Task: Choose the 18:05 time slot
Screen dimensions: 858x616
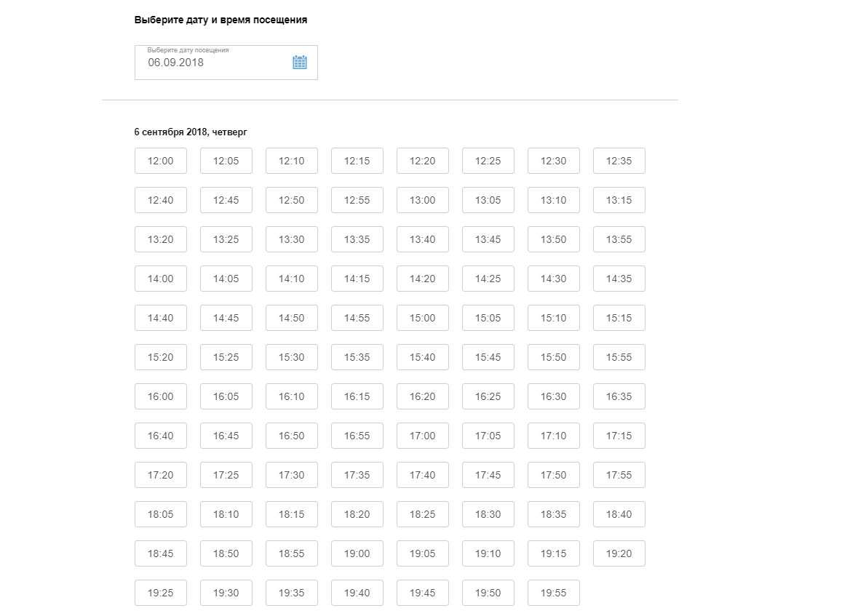Action: click(x=161, y=514)
